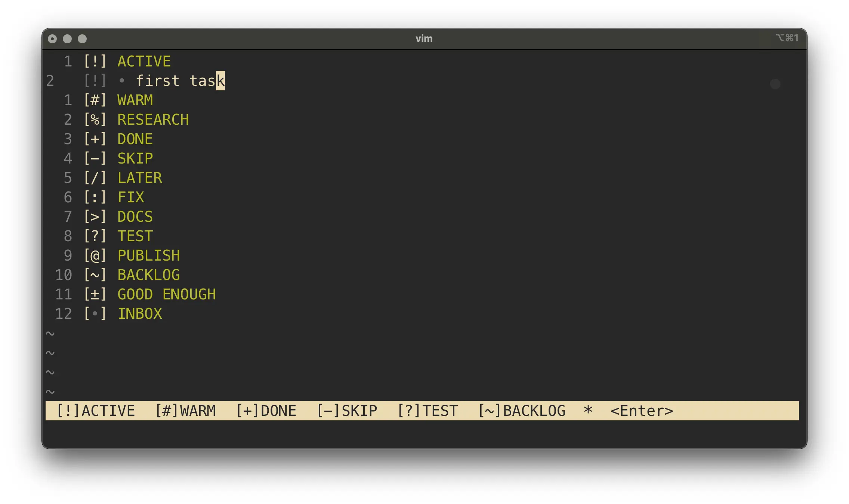Expand the FIX section heading
The height and width of the screenshot is (504, 849).
pos(131,197)
